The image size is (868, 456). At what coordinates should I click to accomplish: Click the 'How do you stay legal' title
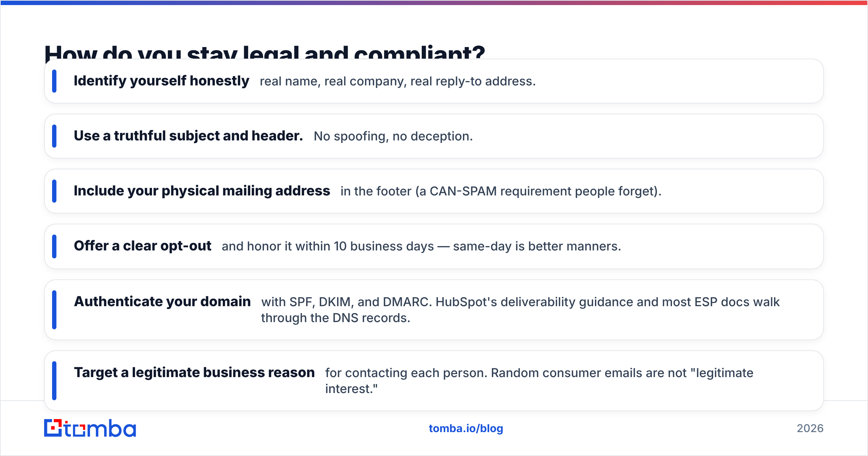point(264,52)
